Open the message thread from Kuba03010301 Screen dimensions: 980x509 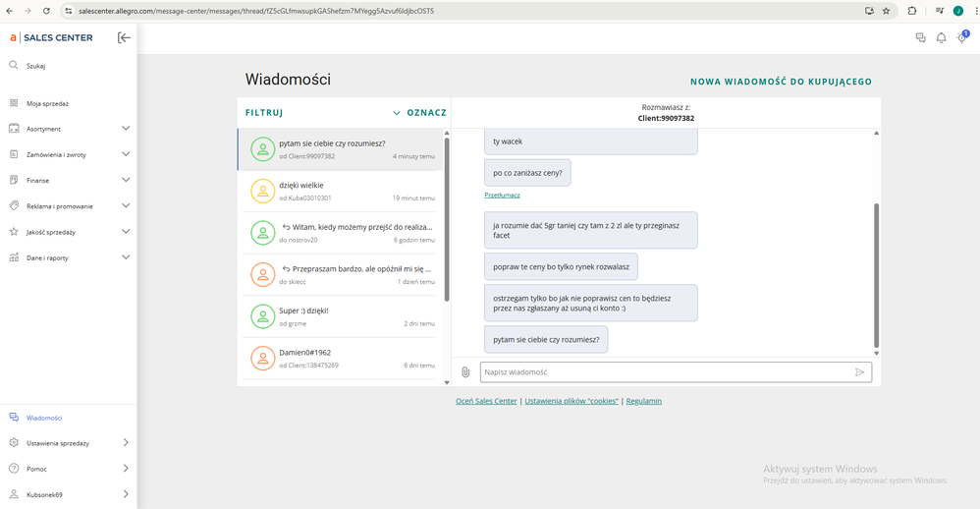(340, 191)
